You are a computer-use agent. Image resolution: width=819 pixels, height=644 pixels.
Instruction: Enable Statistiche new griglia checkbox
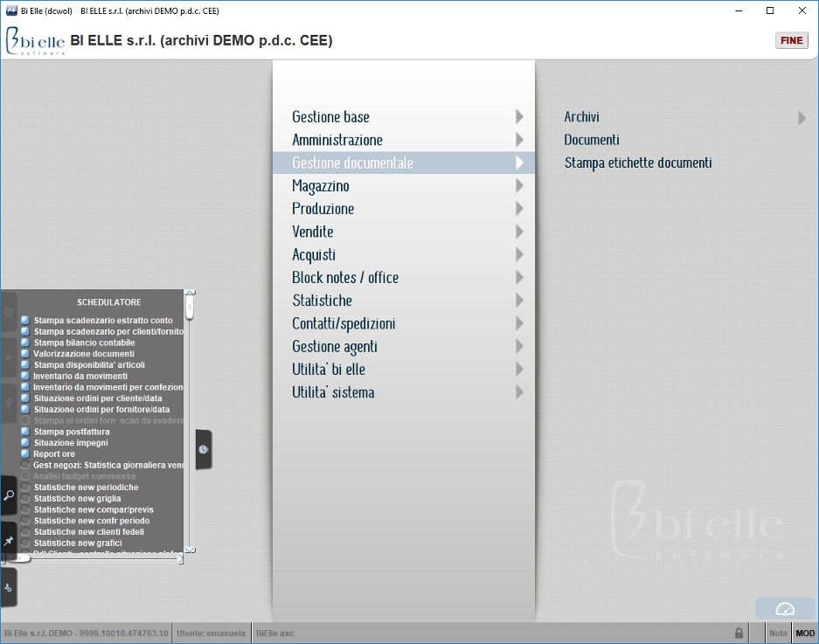(25, 498)
